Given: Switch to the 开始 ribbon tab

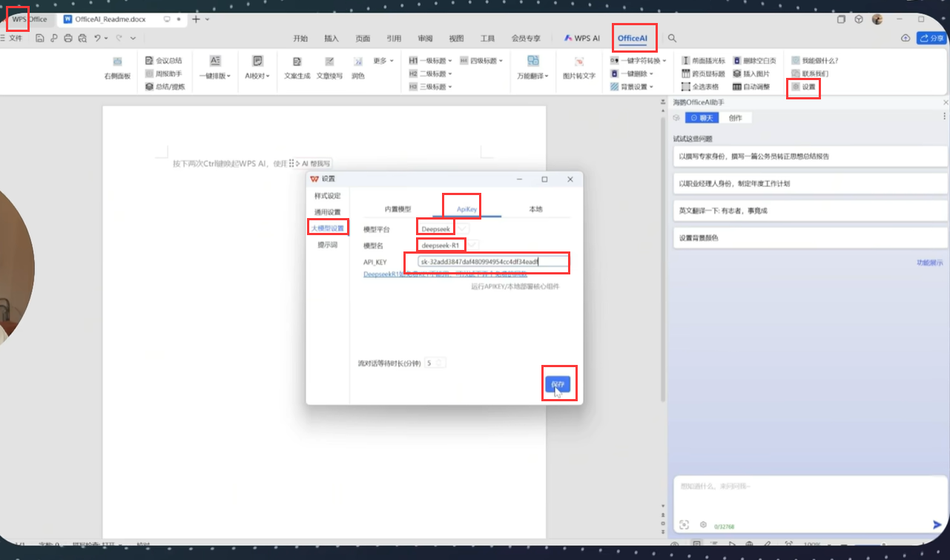Looking at the screenshot, I should tap(300, 38).
